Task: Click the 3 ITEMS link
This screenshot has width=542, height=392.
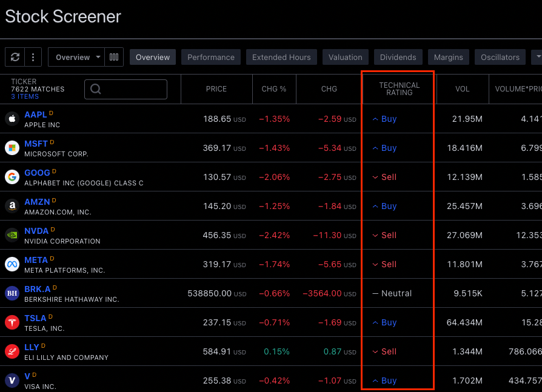Action: click(25, 97)
